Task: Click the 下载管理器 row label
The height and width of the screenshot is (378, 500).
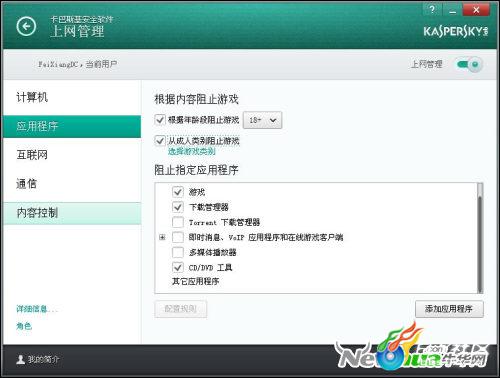Action: pos(209,207)
